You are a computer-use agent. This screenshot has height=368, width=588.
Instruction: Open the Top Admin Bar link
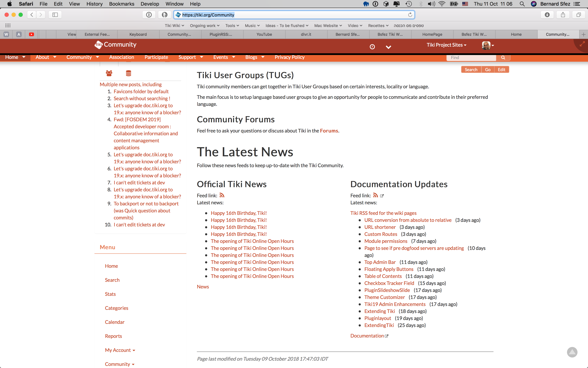380,262
